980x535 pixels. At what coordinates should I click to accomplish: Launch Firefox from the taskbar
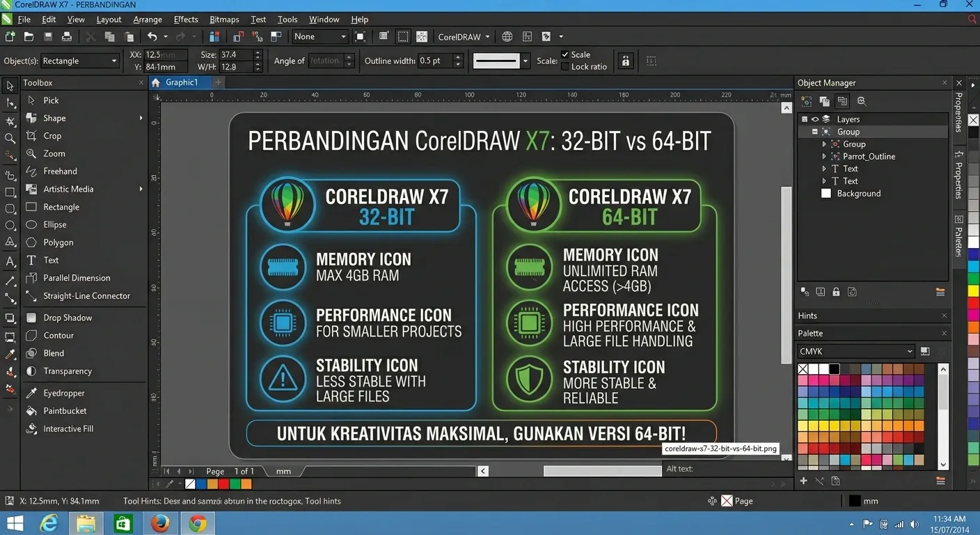(x=160, y=523)
